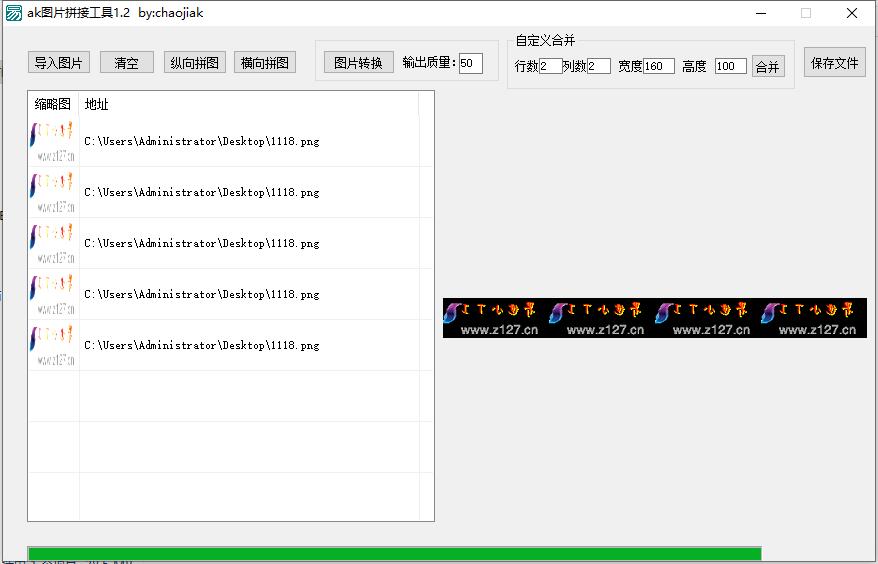The height and width of the screenshot is (564, 878).
Task: Click the 缩略图 column header
Action: tap(53, 104)
